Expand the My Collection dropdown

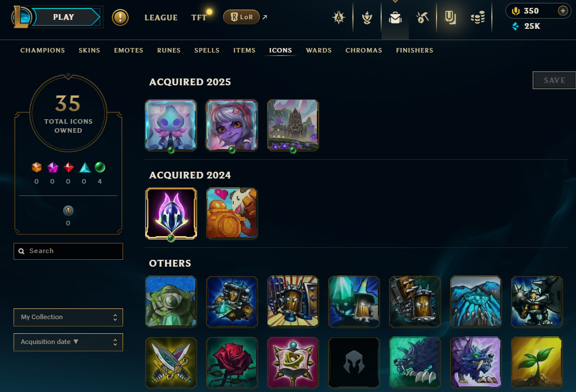coord(68,317)
